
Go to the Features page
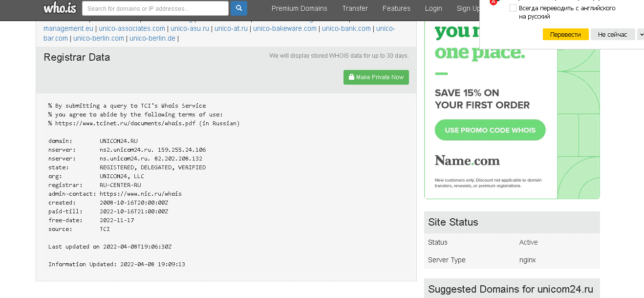coord(396,8)
